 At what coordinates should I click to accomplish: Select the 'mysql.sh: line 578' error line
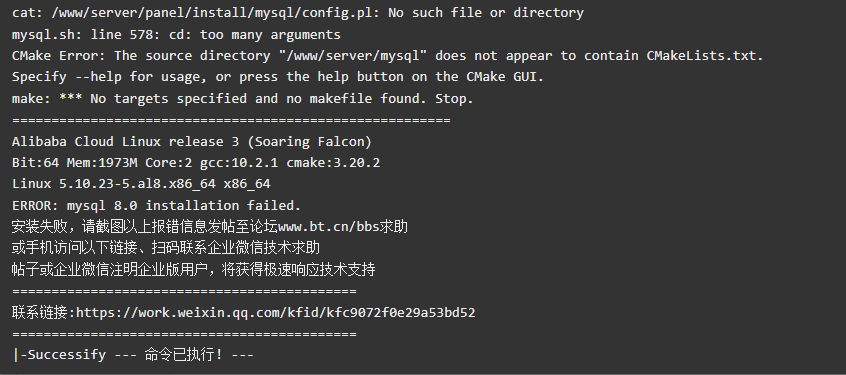[x=176, y=35]
